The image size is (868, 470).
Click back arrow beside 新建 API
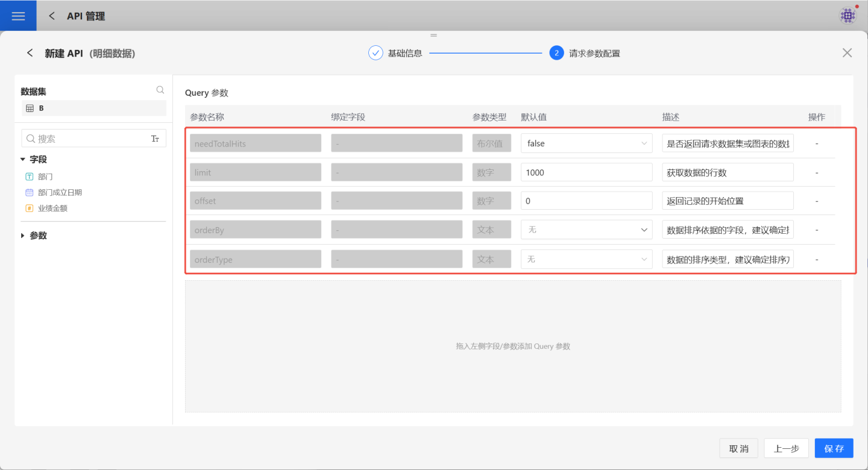[x=30, y=53]
